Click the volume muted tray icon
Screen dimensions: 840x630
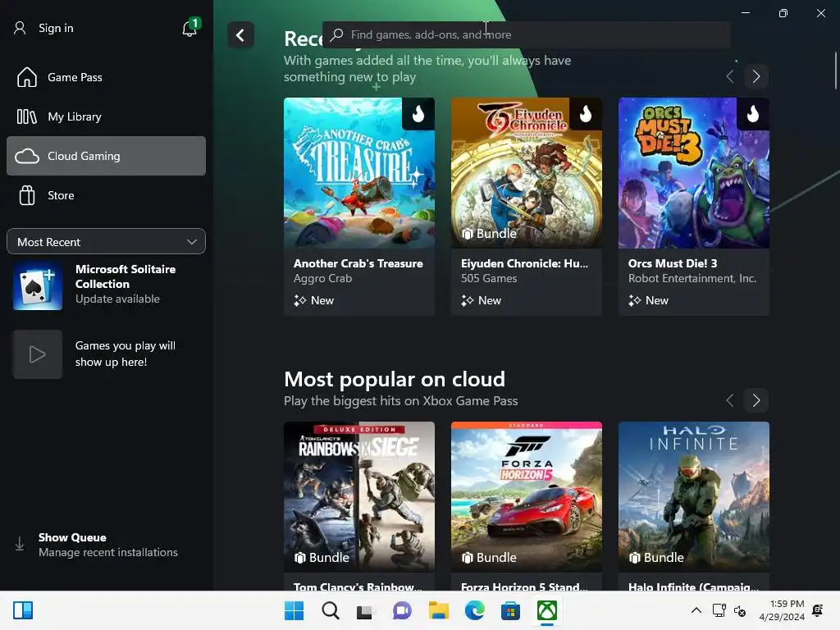(x=740, y=610)
